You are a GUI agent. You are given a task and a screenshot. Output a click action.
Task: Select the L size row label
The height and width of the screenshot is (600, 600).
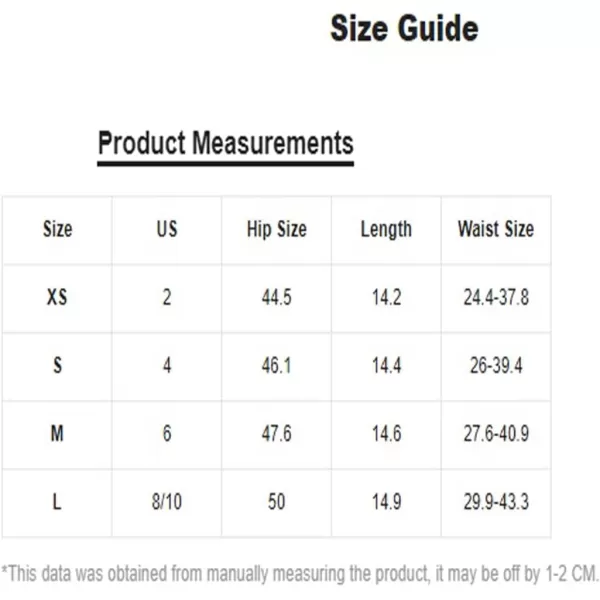click(x=57, y=502)
